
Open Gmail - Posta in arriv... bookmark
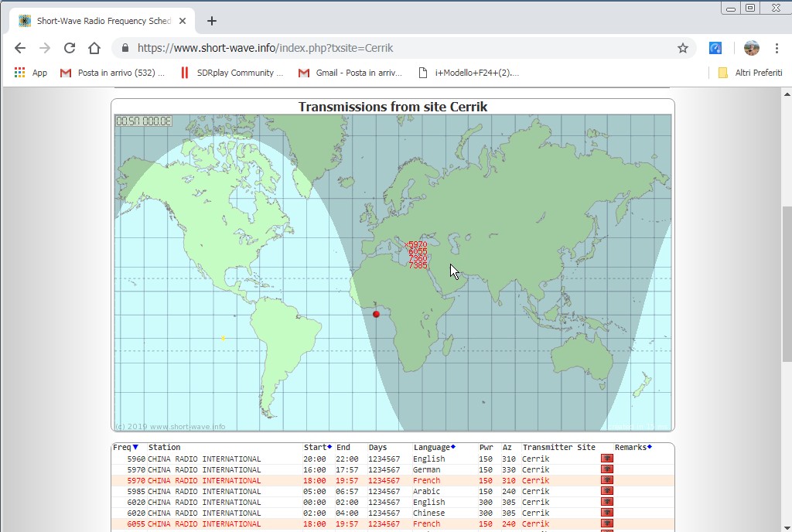click(350, 73)
